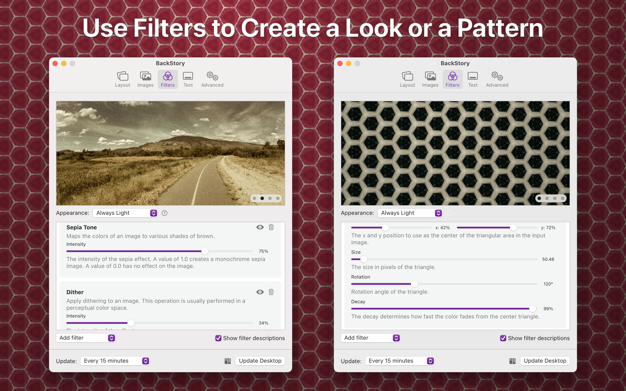Switch to the Filters tab in right window
The width and height of the screenshot is (626, 391).
click(452, 79)
